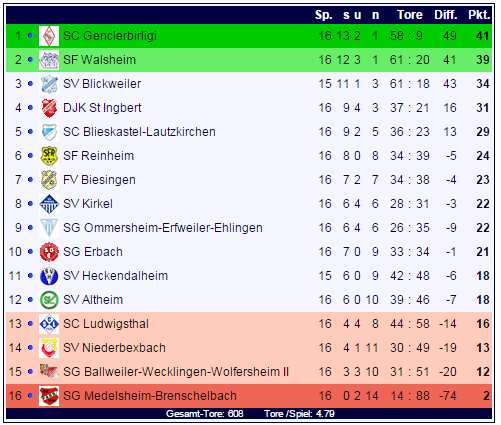The image size is (501, 425).
Task: Select the SV Kirkel blue diamond logo
Action: click(49, 204)
